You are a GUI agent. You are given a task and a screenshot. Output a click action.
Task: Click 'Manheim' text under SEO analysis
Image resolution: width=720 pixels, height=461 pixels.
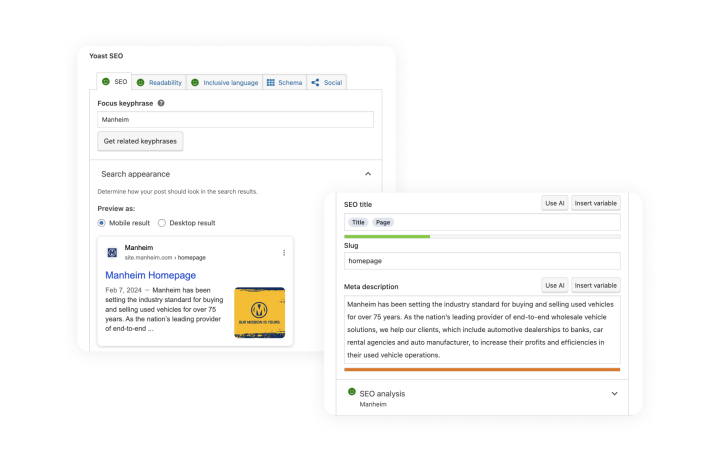pyautogui.click(x=373, y=405)
